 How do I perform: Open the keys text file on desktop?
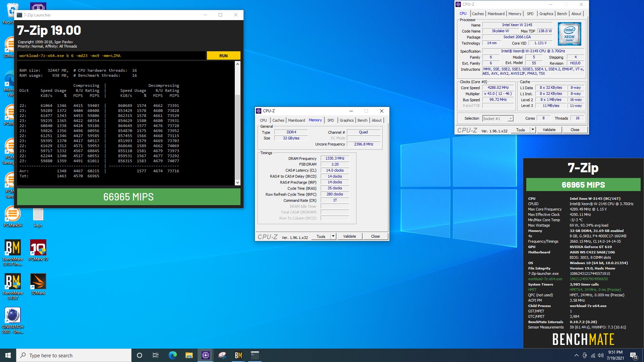click(38, 217)
